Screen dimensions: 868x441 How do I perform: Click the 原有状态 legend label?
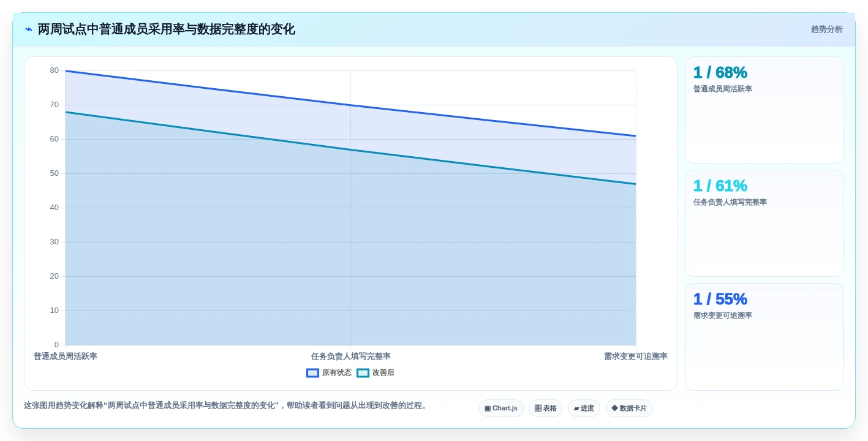tap(337, 373)
